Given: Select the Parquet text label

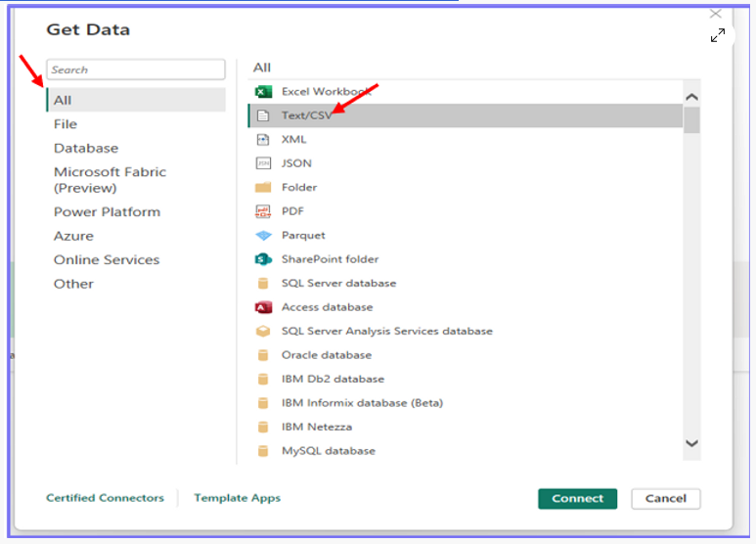Looking at the screenshot, I should [303, 236].
